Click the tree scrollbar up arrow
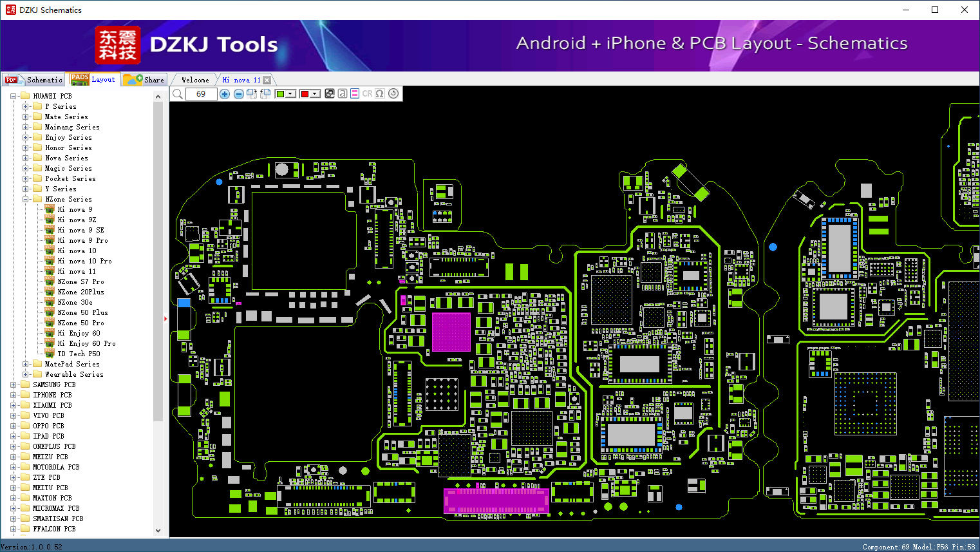Image resolution: width=980 pixels, height=552 pixels. pos(158,97)
